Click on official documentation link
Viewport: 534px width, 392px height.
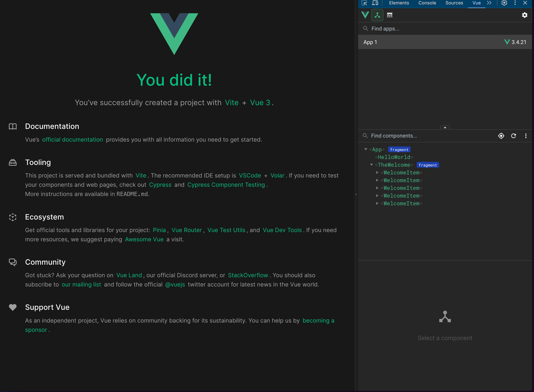pos(73,139)
